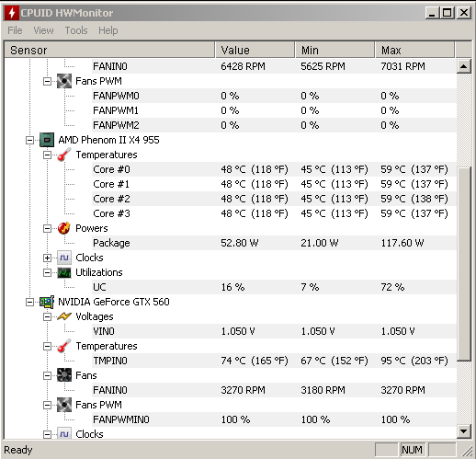Open the Help menu
This screenshot has width=476, height=459.
tap(108, 30)
